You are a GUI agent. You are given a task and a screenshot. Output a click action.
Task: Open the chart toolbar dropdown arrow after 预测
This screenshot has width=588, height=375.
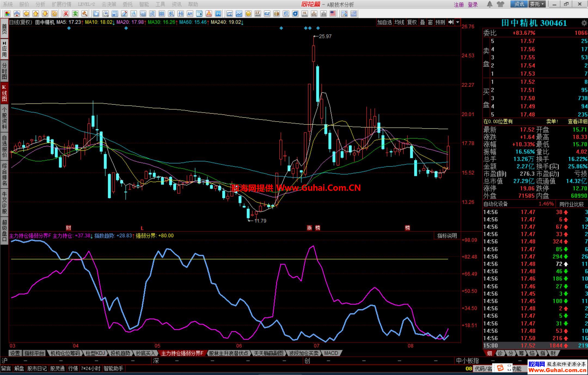click(x=458, y=22)
